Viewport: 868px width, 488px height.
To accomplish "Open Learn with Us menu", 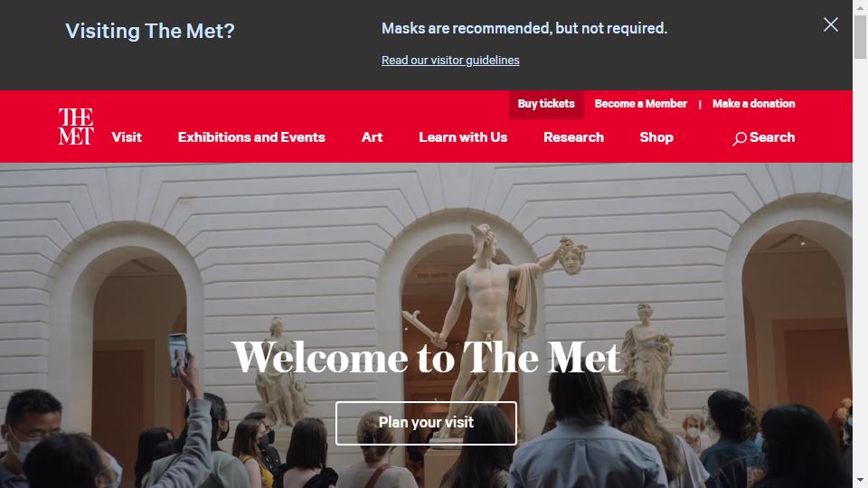I will (463, 137).
